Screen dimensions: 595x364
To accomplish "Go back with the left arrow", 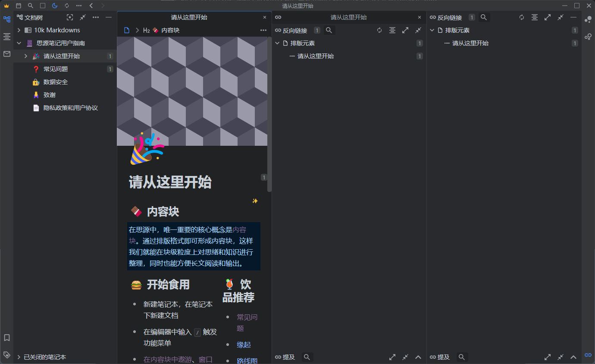I will pos(91,6).
